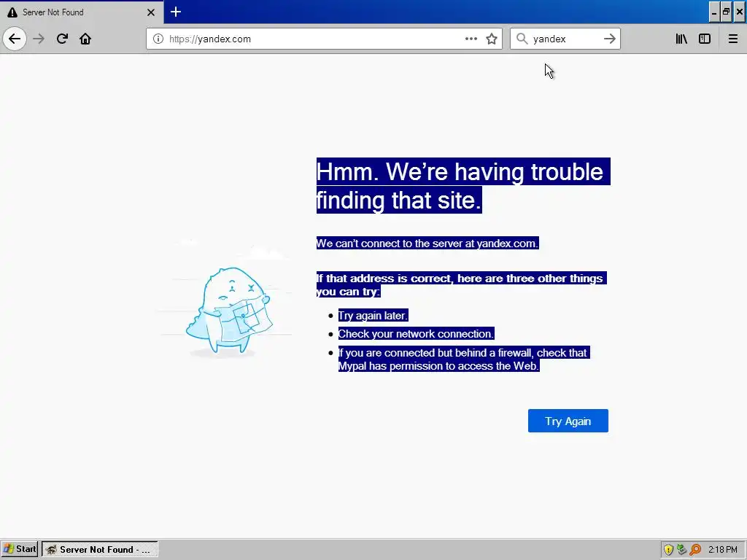Viewport: 747px width, 560px height.
Task: Click the orange magnifier tray icon
Action: click(695, 550)
